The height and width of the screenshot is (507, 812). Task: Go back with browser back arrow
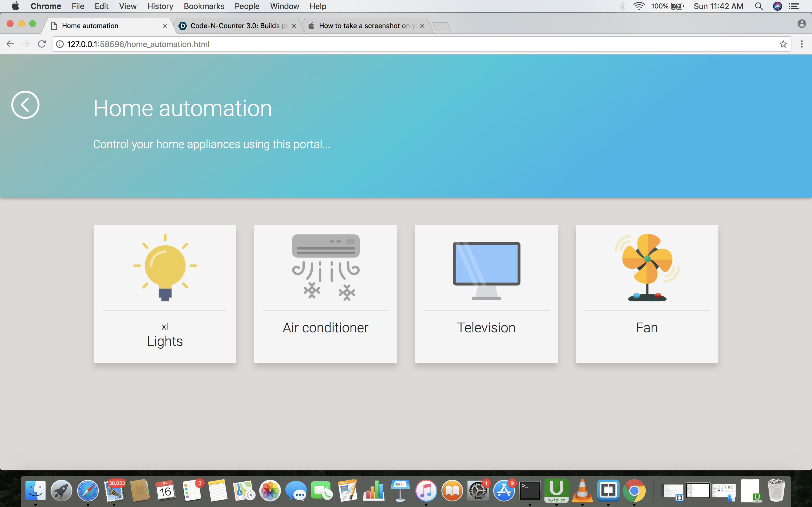coord(10,44)
